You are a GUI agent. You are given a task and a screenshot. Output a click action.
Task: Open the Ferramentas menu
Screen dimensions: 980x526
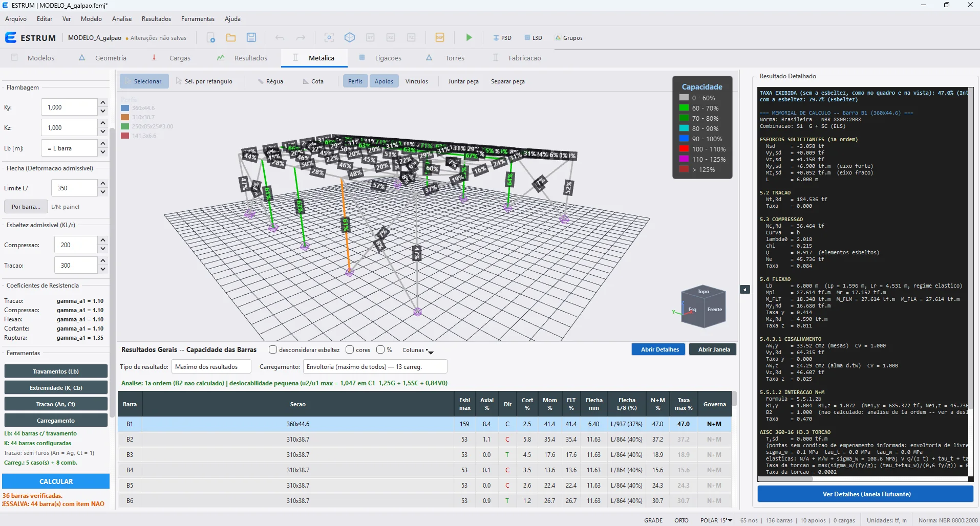tap(198, 19)
